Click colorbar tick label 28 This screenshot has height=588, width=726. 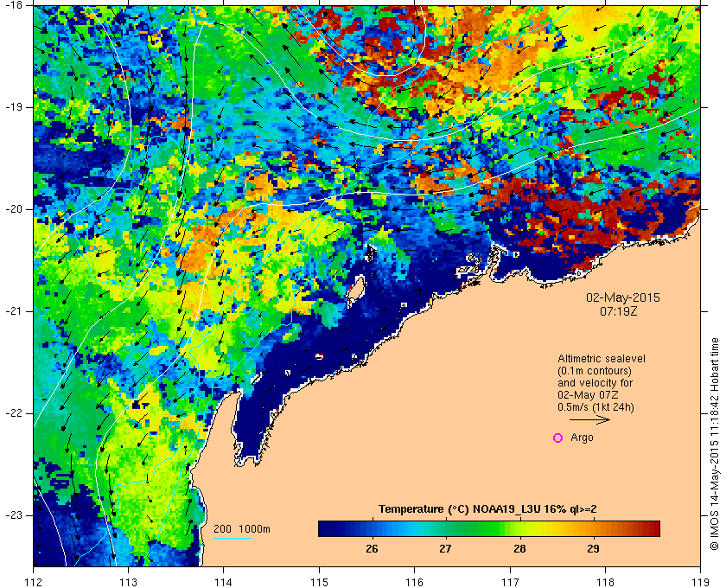tap(519, 549)
